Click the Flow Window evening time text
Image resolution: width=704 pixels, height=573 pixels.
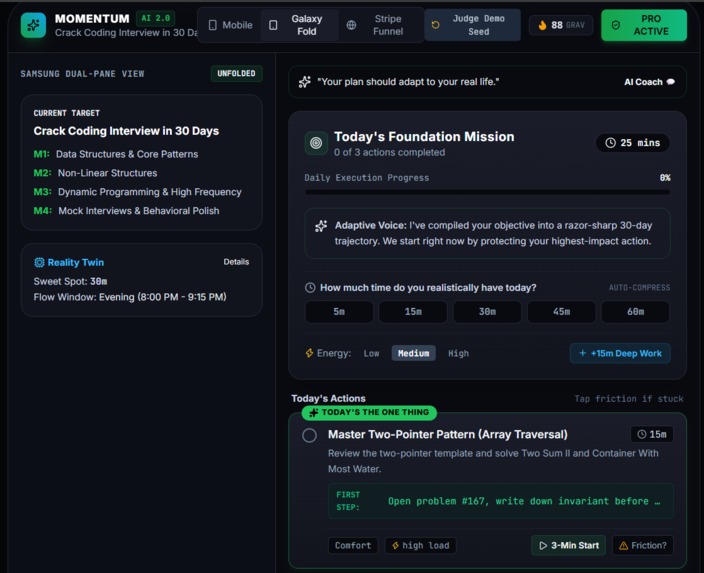coord(130,297)
